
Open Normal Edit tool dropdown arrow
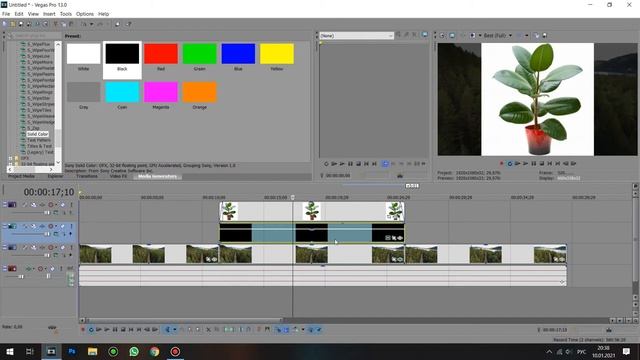tap(175, 329)
